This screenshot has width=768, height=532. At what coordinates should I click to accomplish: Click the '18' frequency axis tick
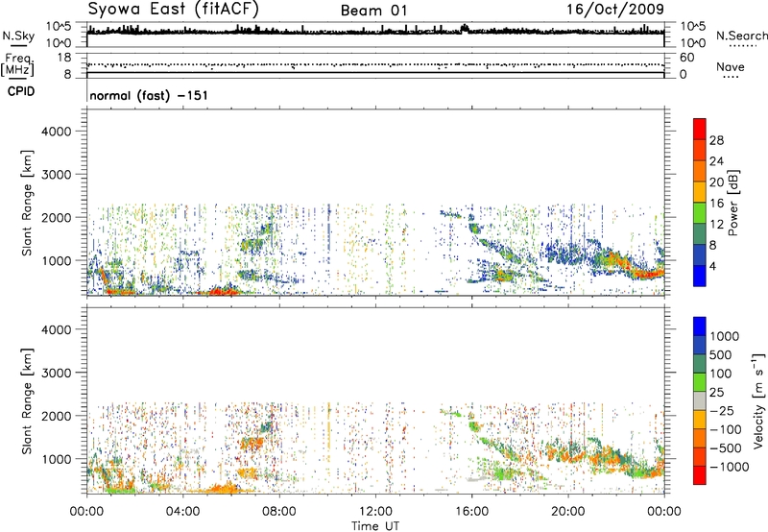[64, 58]
